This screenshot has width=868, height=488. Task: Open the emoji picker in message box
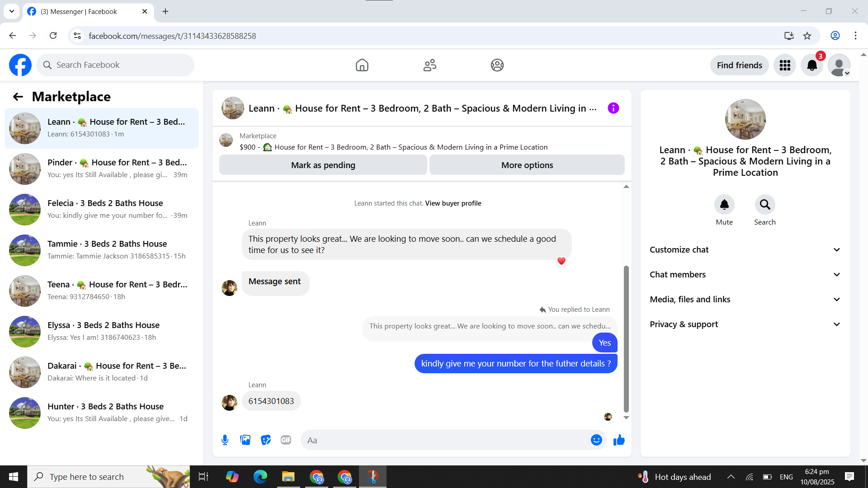click(596, 440)
